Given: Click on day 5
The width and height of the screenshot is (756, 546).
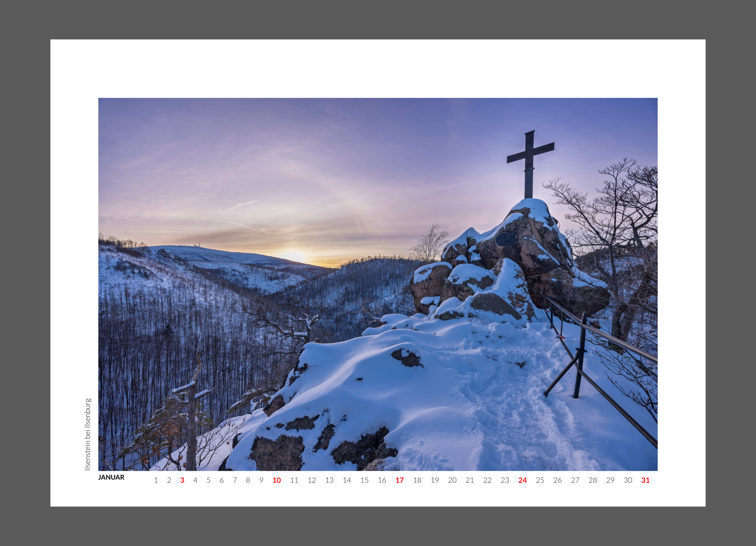Looking at the screenshot, I should (208, 480).
